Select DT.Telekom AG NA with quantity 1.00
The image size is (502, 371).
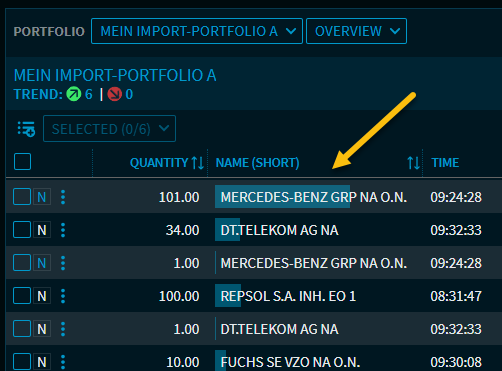279,329
